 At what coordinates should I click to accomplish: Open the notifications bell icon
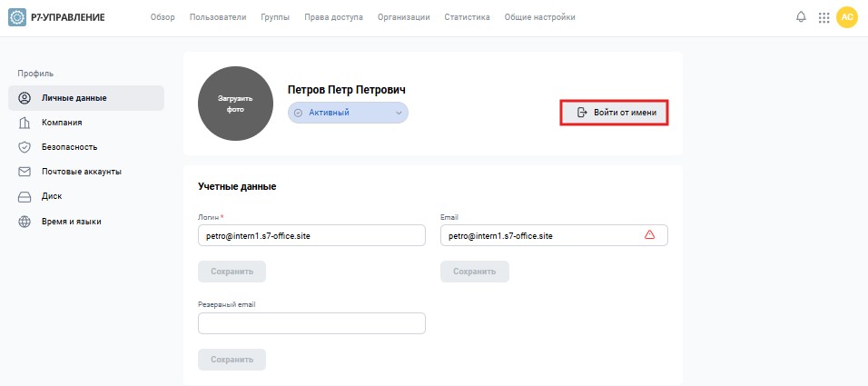[801, 17]
